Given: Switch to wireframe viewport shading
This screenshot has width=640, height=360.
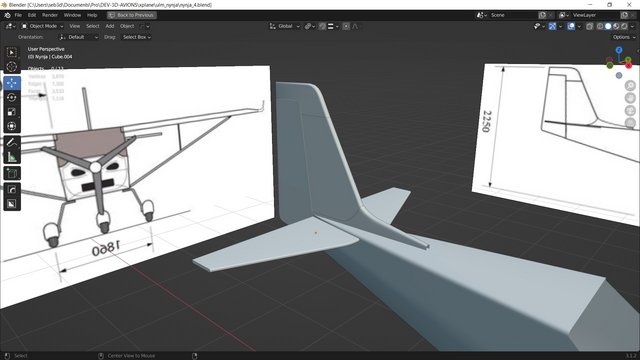Looking at the screenshot, I should click(x=600, y=26).
